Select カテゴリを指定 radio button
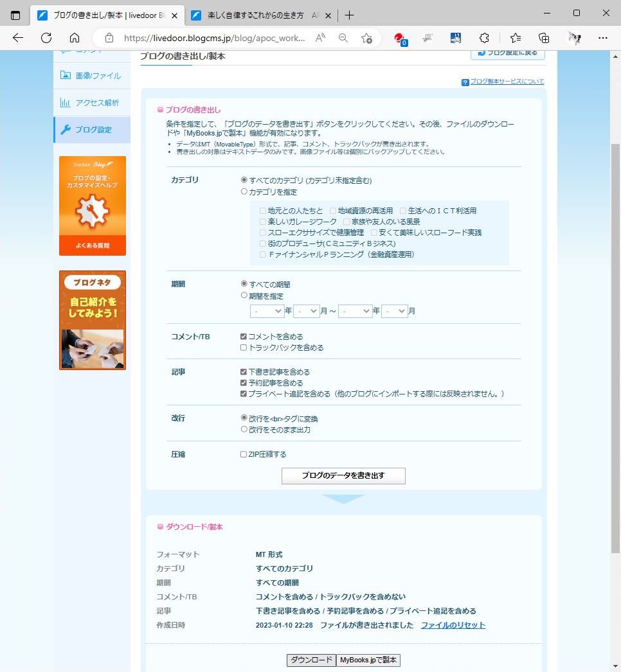621x672 pixels. click(244, 191)
